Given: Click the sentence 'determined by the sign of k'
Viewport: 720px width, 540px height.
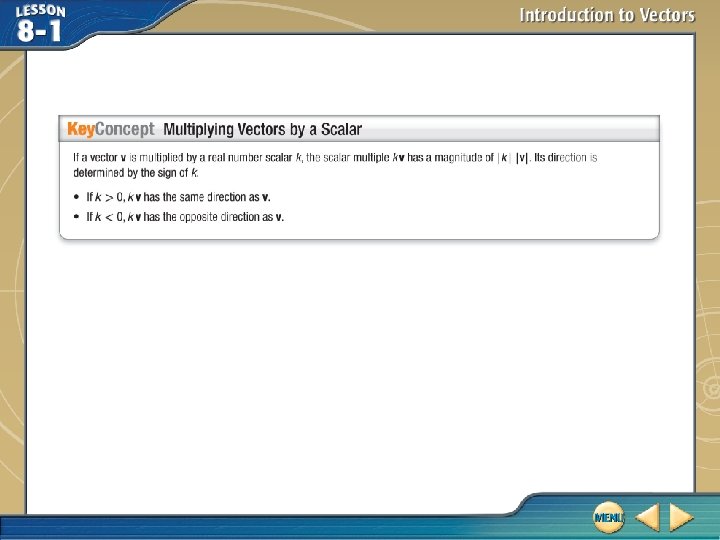Looking at the screenshot, I should point(136,173).
